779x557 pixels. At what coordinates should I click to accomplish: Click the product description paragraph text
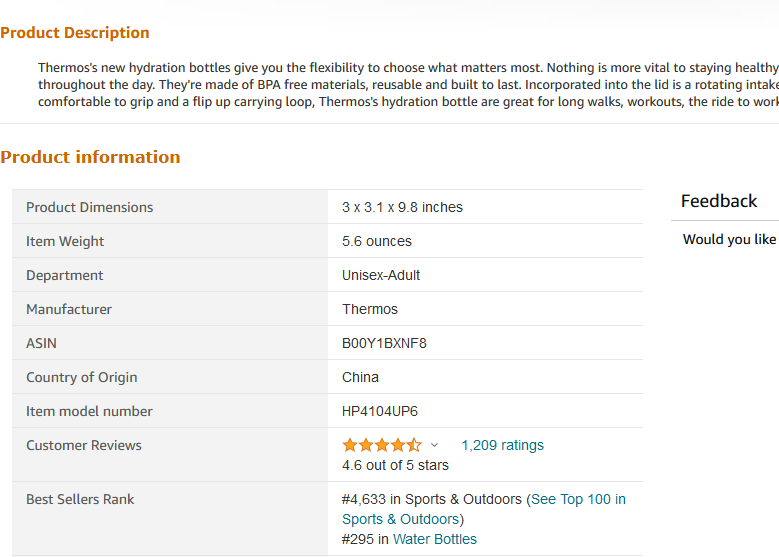coord(408,84)
